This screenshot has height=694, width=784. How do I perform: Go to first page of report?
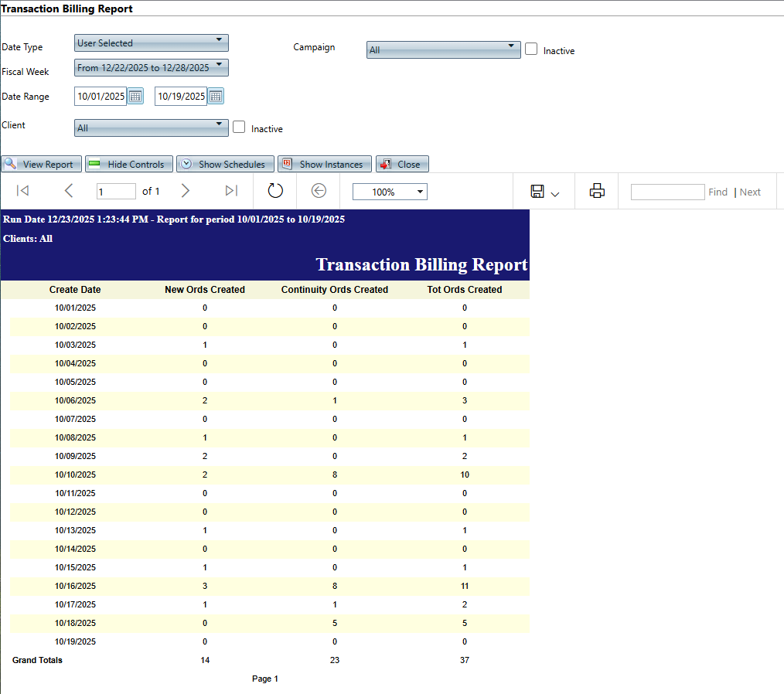22,191
